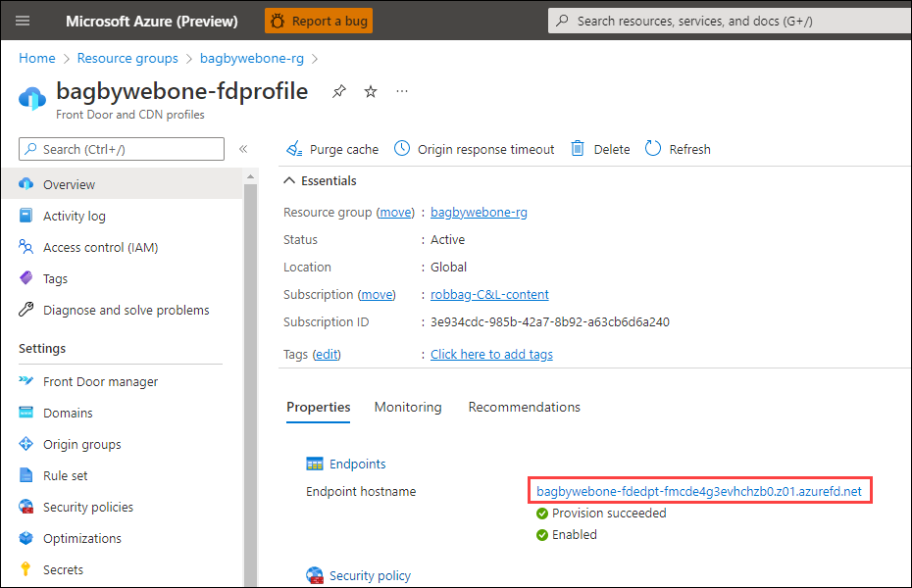
Task: Open the Security policy section link
Action: 370,576
